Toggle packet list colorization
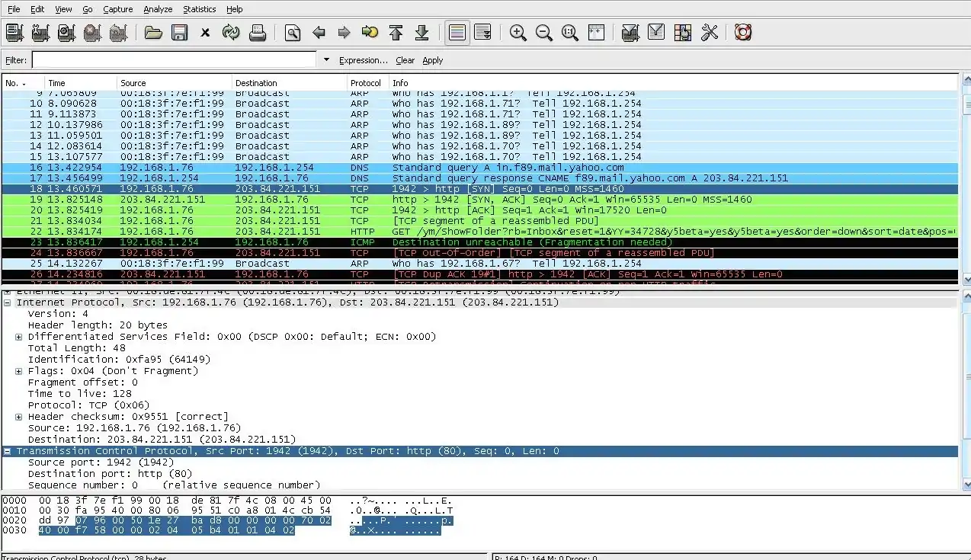The height and width of the screenshot is (560, 971). click(x=457, y=33)
